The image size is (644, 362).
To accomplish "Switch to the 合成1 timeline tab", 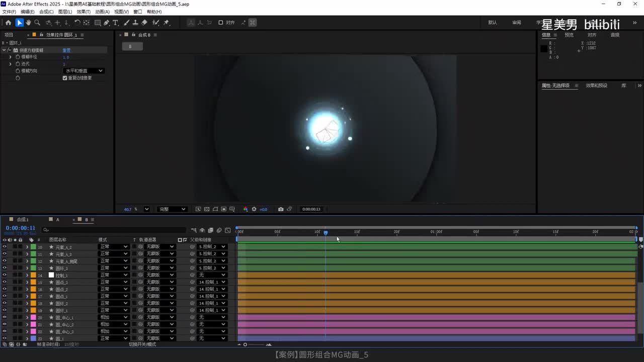I will pyautogui.click(x=23, y=220).
